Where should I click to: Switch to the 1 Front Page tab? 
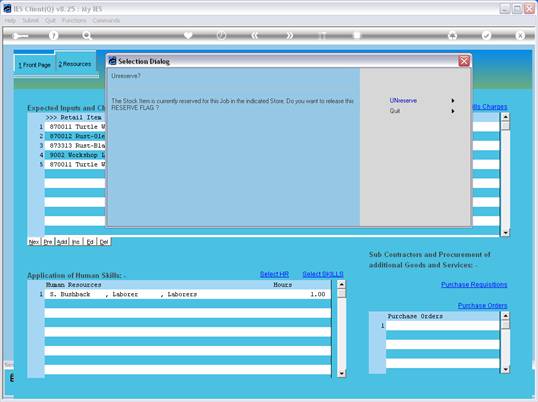tap(34, 64)
